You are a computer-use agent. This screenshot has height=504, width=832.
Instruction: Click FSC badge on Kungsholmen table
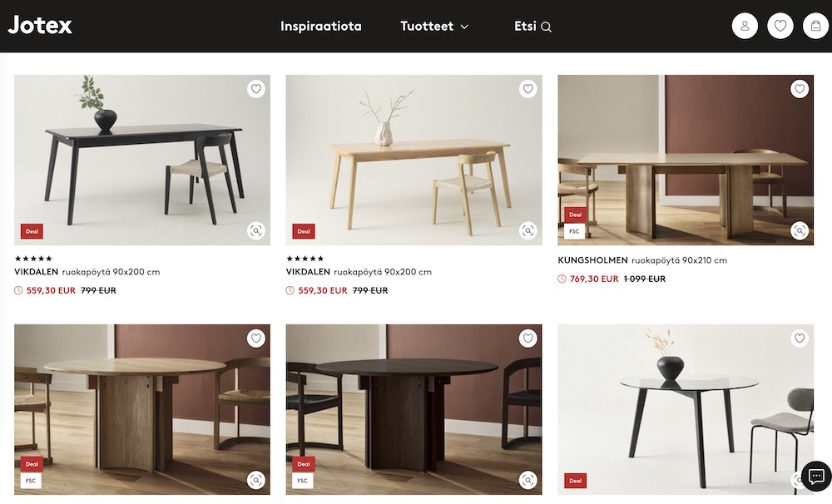(x=574, y=231)
